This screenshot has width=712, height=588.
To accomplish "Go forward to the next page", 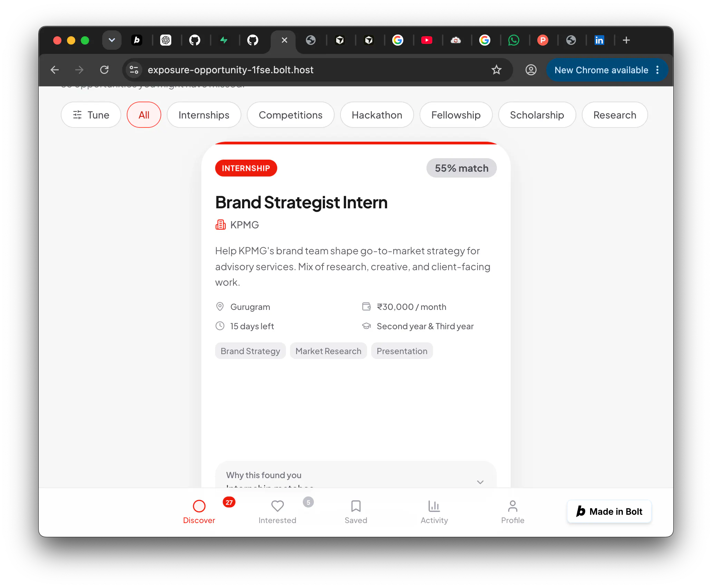I will point(79,70).
